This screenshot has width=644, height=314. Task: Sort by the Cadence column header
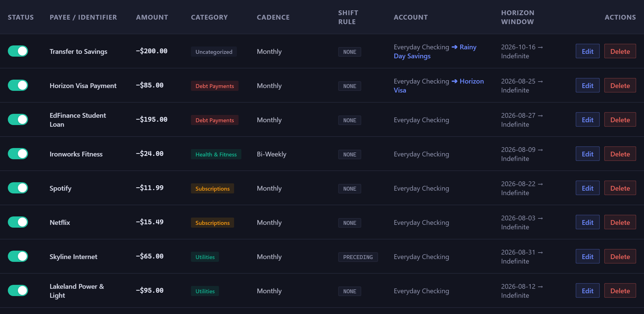pyautogui.click(x=273, y=17)
